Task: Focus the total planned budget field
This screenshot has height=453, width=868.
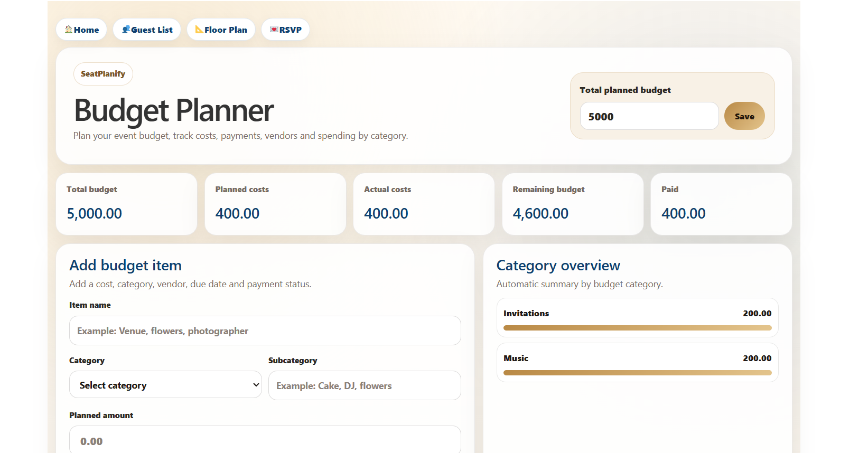Action: [x=649, y=116]
